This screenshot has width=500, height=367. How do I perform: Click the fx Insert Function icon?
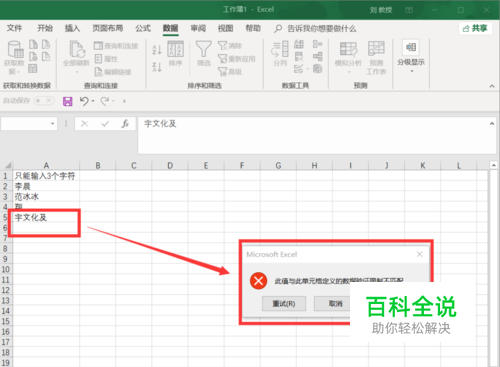[x=125, y=124]
